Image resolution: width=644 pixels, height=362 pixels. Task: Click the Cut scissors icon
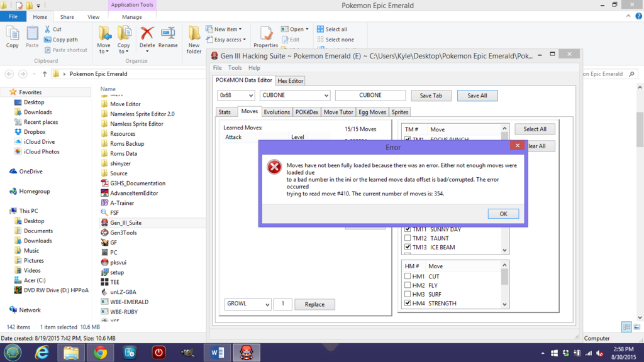(48, 29)
